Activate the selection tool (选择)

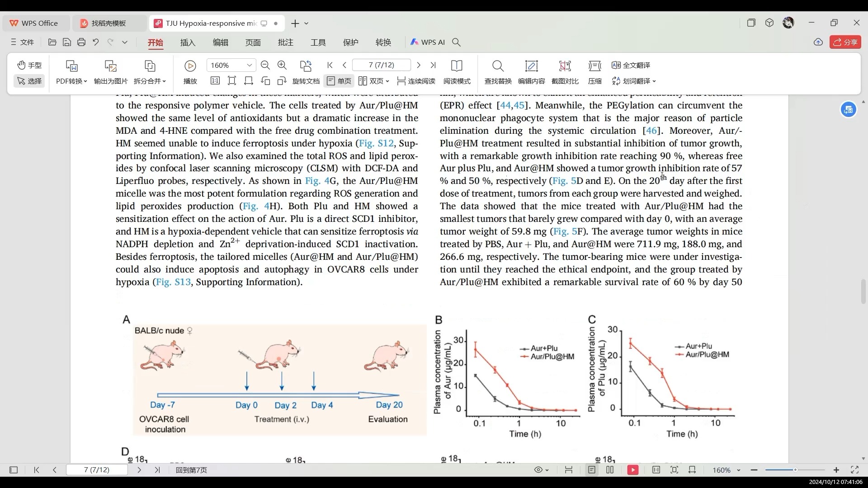pos(29,81)
